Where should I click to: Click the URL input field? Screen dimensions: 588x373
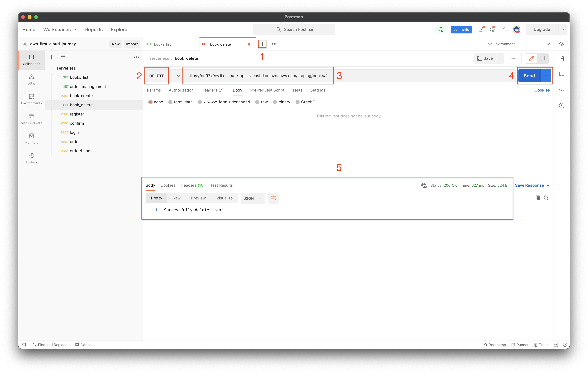click(257, 76)
